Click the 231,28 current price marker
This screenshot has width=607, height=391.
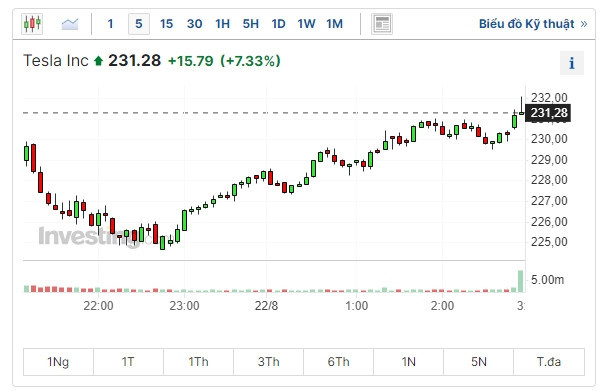click(x=548, y=113)
